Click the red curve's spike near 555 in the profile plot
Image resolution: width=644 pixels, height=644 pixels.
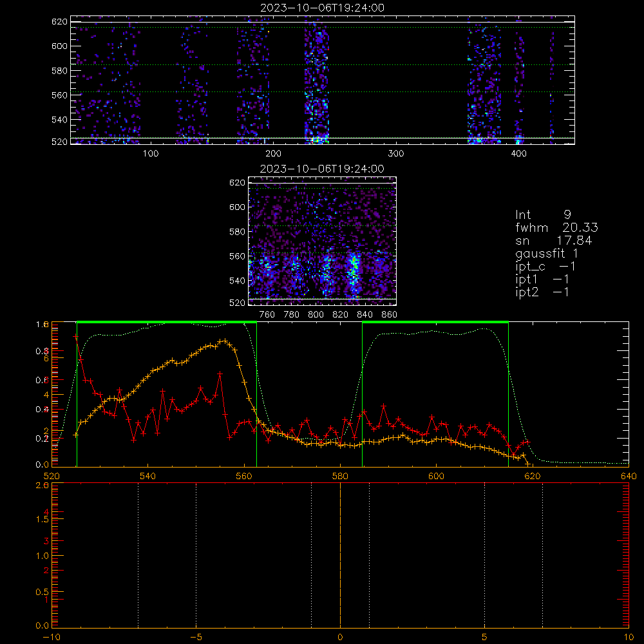tap(220, 374)
